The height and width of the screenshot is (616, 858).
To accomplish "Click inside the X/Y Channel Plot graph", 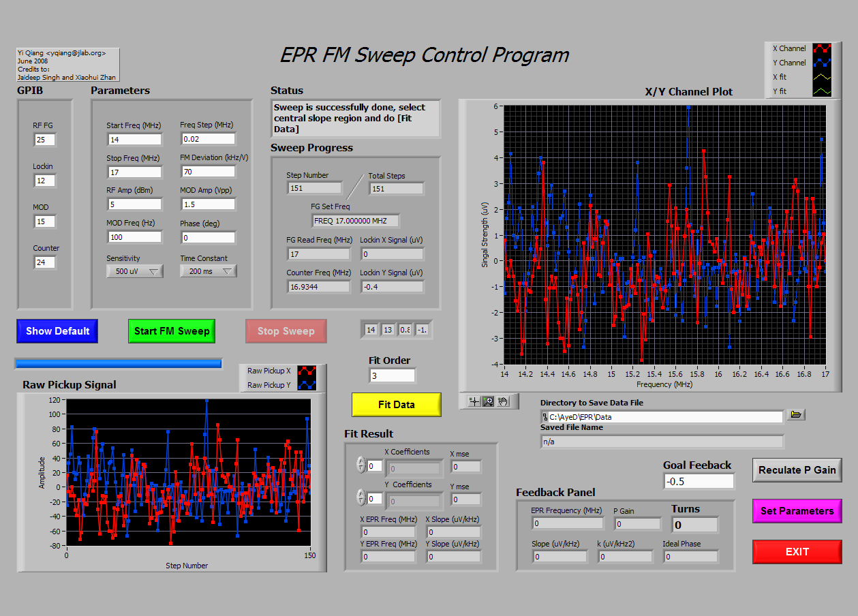I will coord(664,234).
